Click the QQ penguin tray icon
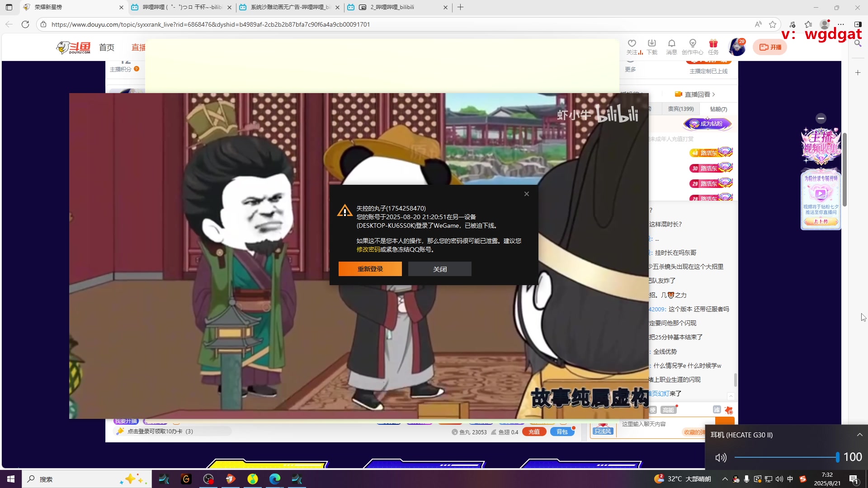 coord(736,479)
